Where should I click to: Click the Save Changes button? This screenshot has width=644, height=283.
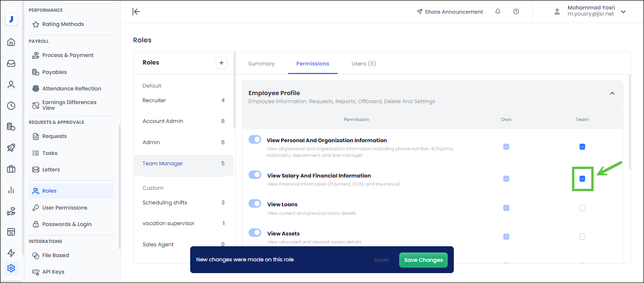(423, 259)
